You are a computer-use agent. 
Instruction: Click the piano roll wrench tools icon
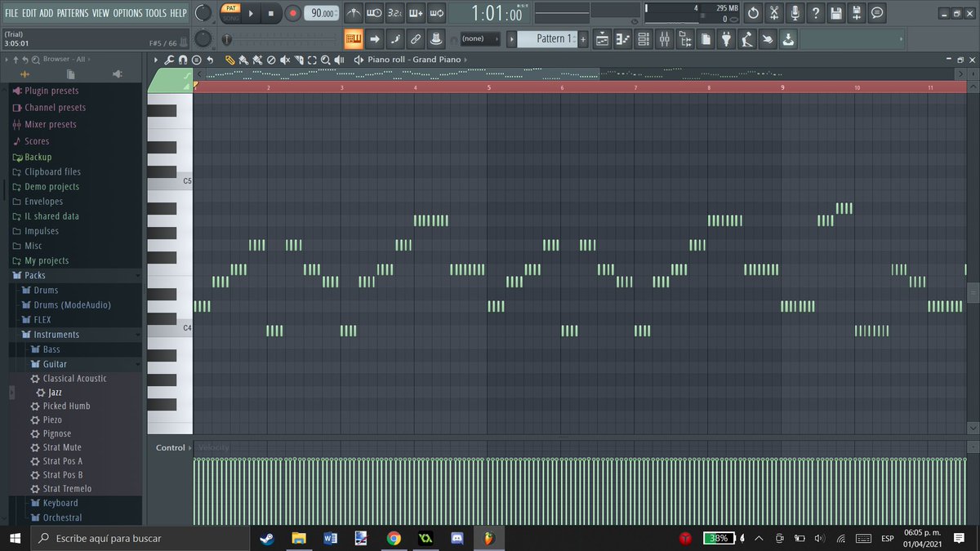(x=169, y=60)
